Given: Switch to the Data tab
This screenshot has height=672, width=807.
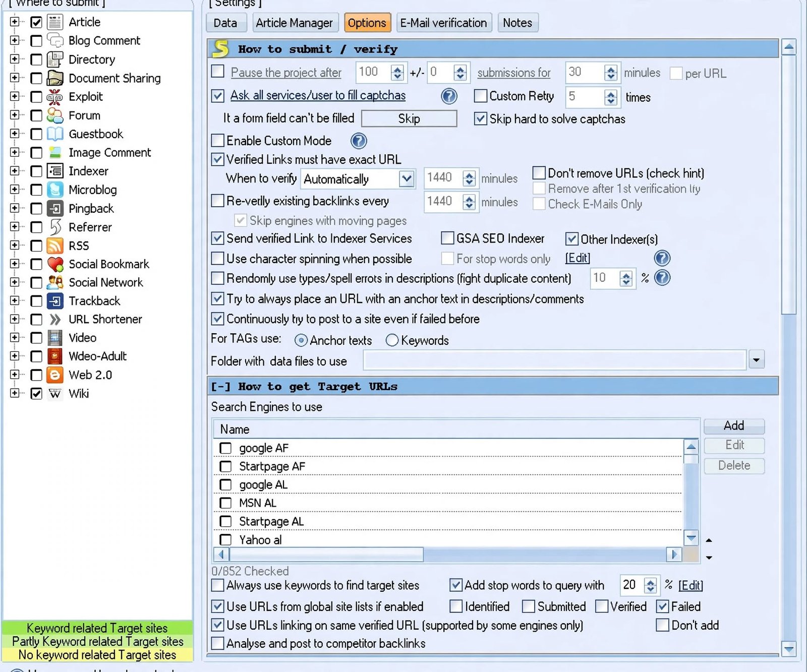Looking at the screenshot, I should [225, 23].
